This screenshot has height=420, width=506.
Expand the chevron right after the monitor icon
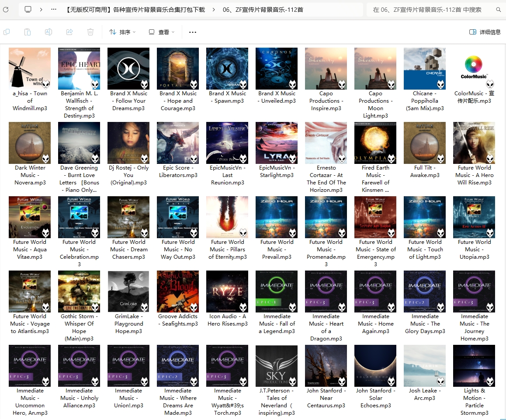click(41, 9)
